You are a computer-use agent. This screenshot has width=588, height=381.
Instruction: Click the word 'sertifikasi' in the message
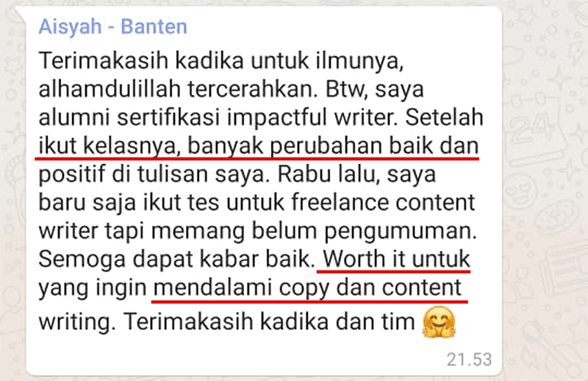[x=168, y=118]
